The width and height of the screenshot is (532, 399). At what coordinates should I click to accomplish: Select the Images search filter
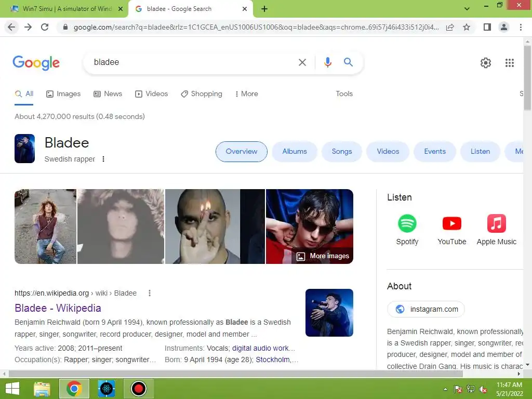point(63,94)
